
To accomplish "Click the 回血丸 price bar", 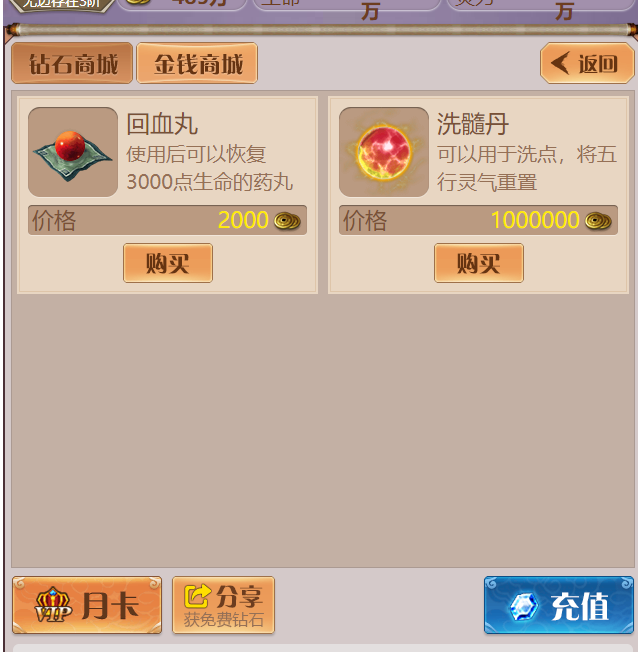I will 168,220.
